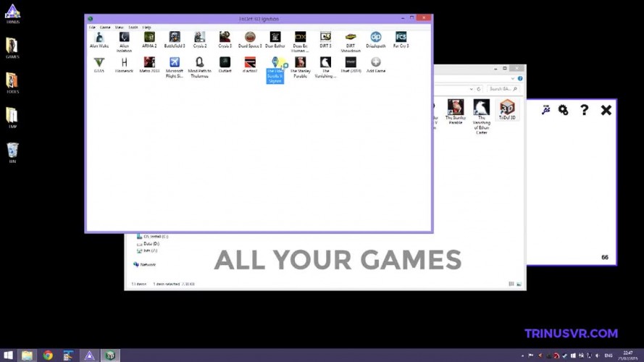
Task: Open the TOOLS desktop folder
Action: pos(12,83)
